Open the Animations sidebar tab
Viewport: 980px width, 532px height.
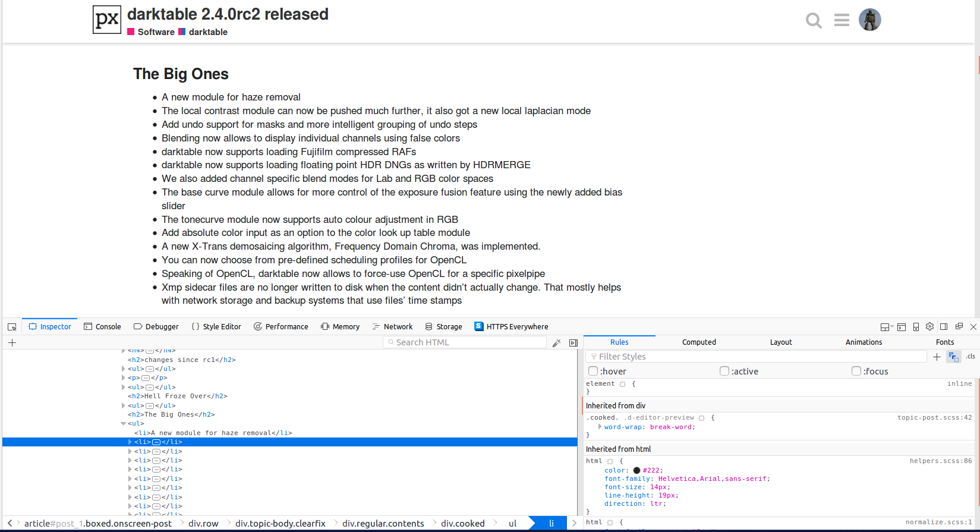[864, 342]
